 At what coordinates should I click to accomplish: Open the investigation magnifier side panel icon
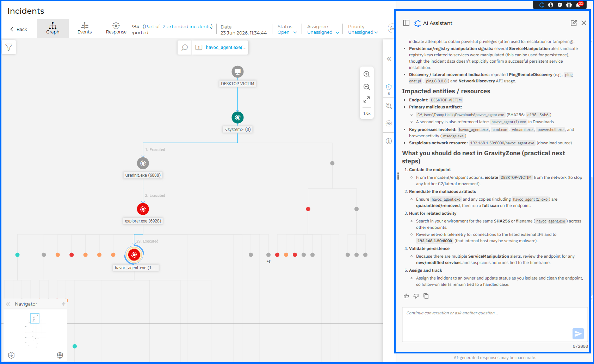point(389,106)
